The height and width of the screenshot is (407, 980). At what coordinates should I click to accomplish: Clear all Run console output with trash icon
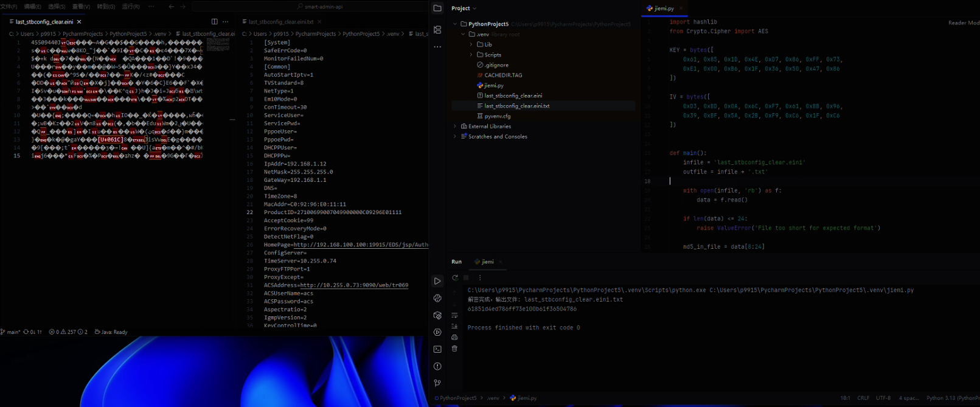click(454, 349)
